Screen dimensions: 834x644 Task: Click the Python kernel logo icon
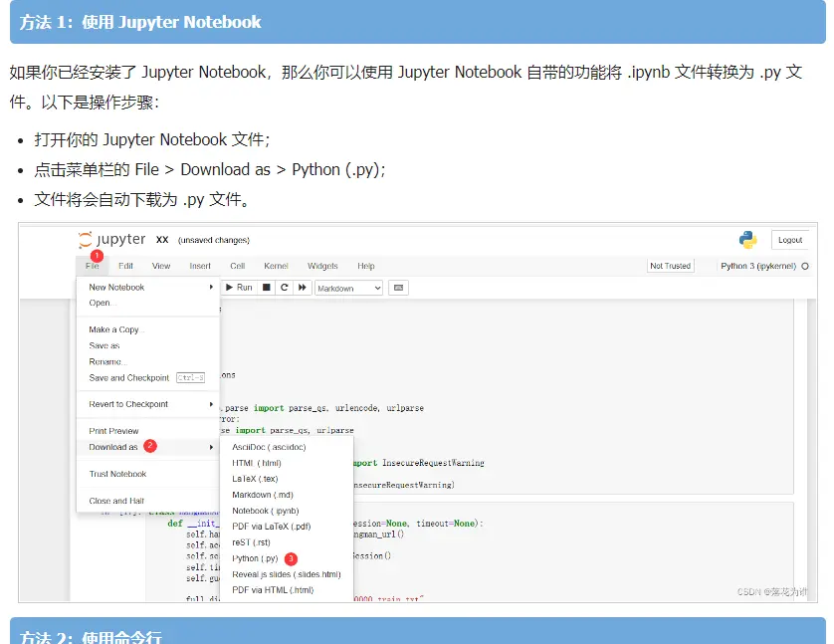click(747, 240)
